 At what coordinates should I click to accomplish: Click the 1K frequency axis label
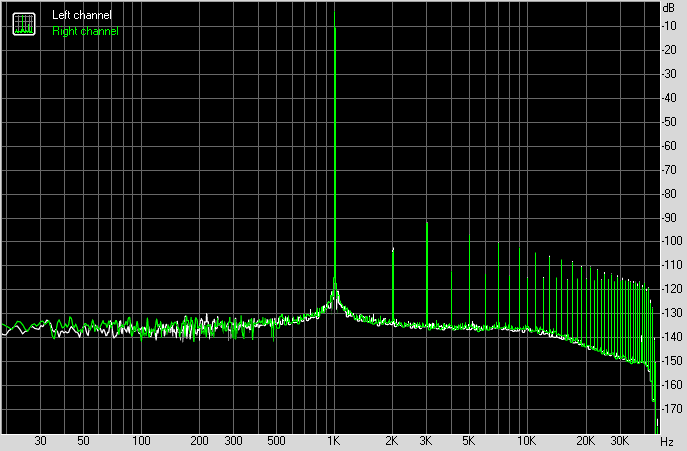pos(334,440)
